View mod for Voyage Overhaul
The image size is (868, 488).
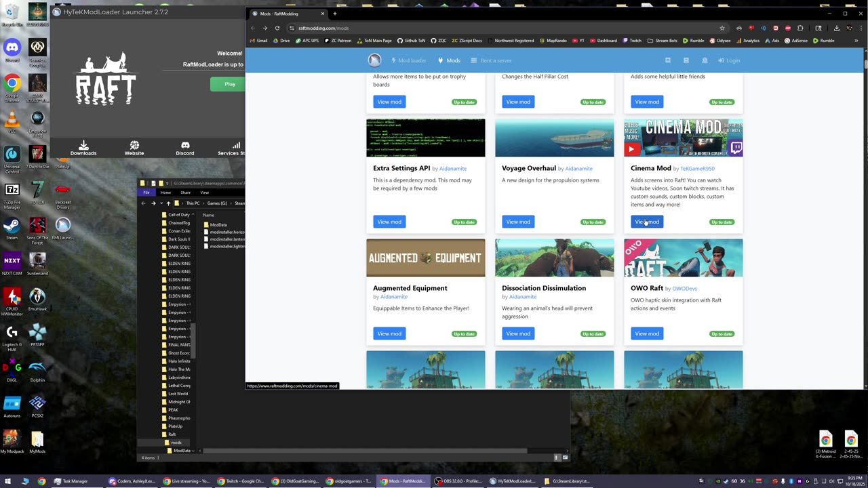[x=518, y=222]
